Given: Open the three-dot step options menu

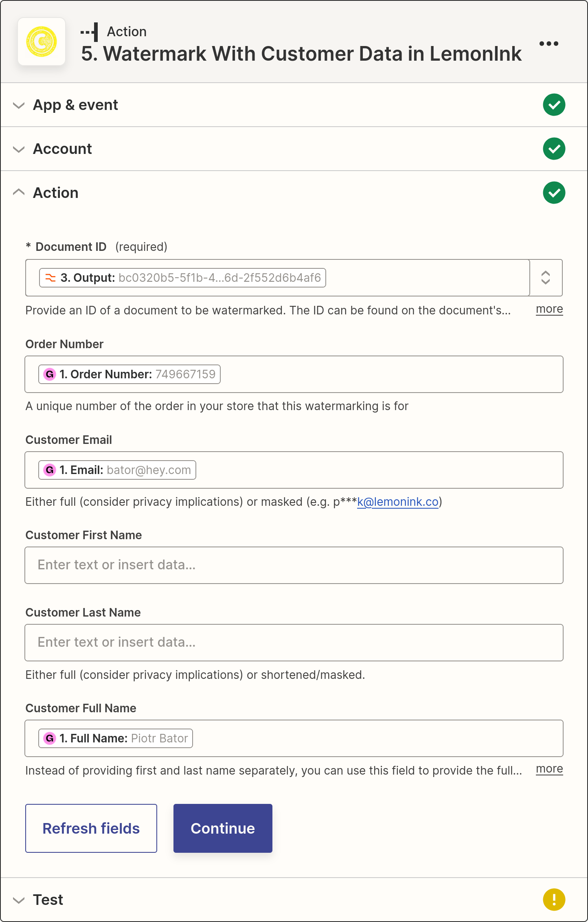Looking at the screenshot, I should click(x=549, y=44).
